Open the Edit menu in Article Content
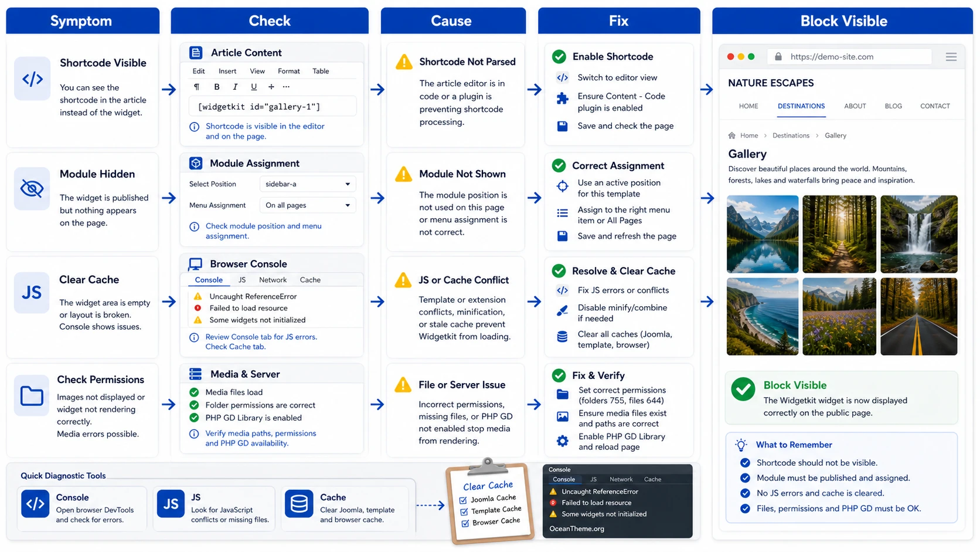Viewport: 980px width, 552px height. 199,71
